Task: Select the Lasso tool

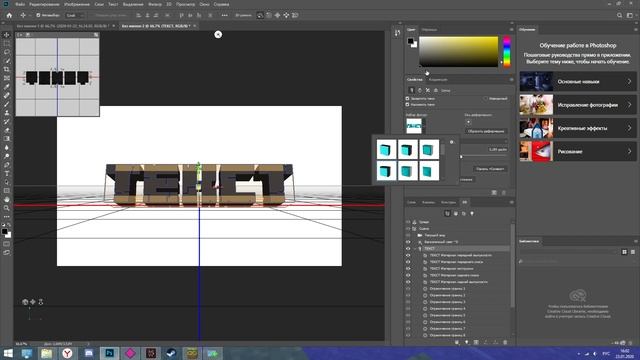Action: [x=7, y=52]
